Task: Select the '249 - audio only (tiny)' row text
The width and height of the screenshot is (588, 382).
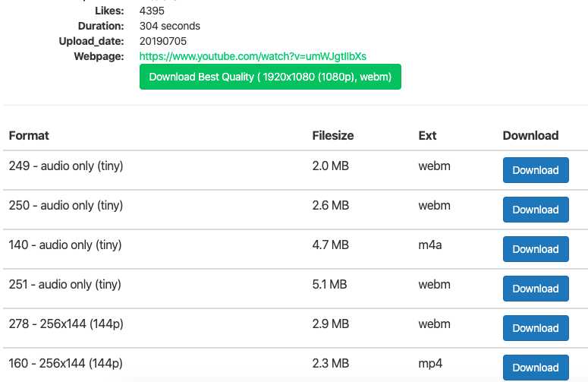Action: tap(66, 166)
